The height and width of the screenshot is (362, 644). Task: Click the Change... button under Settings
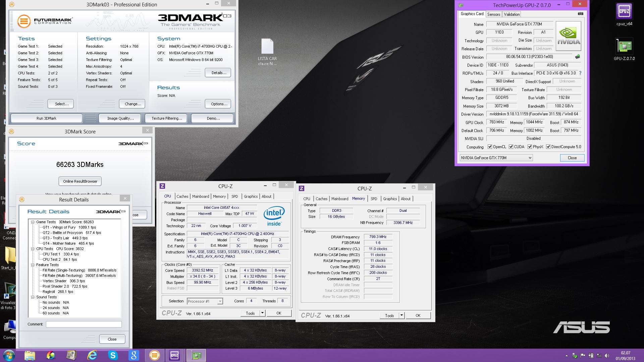(133, 104)
